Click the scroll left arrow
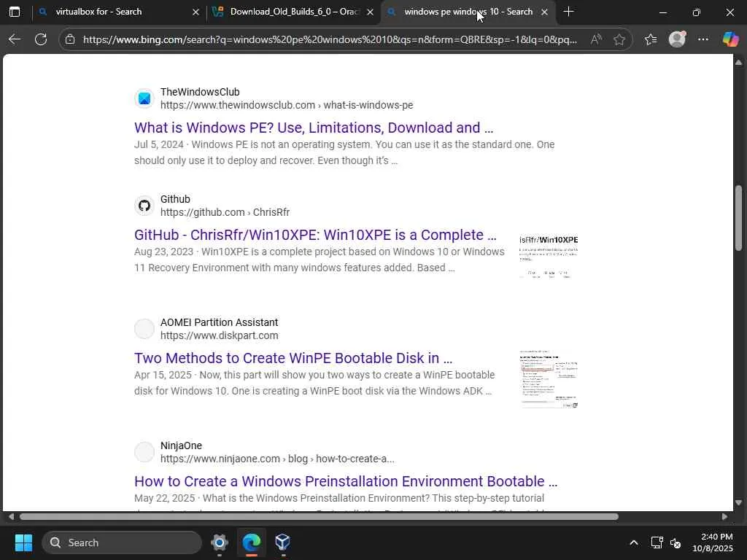The width and height of the screenshot is (747, 560). pyautogui.click(x=11, y=517)
